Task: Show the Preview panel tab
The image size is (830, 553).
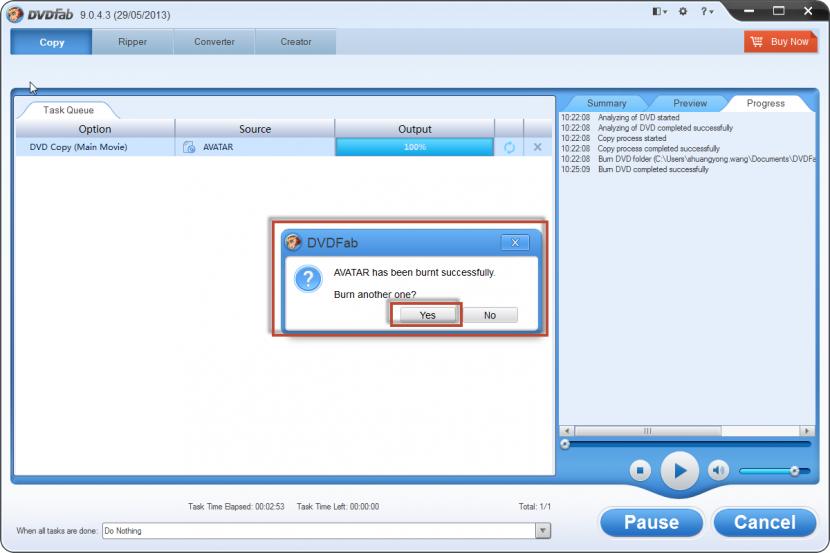Action: coord(690,103)
